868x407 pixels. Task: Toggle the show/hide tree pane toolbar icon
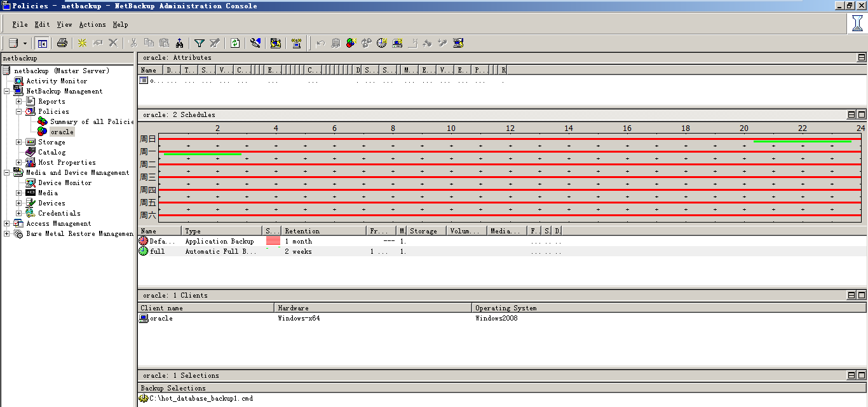43,43
